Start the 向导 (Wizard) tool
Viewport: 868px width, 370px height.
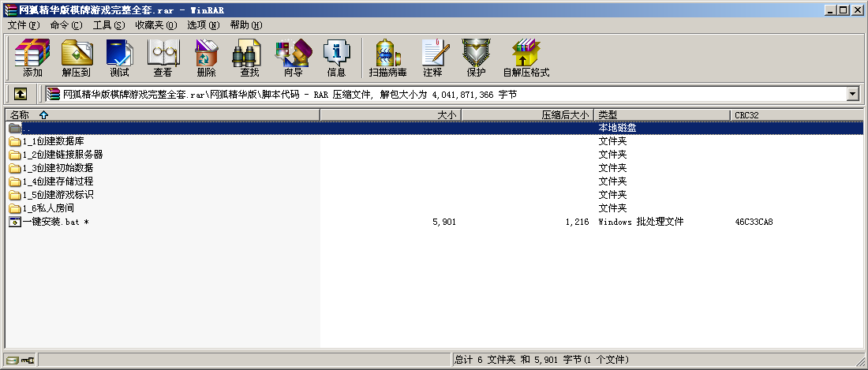293,58
